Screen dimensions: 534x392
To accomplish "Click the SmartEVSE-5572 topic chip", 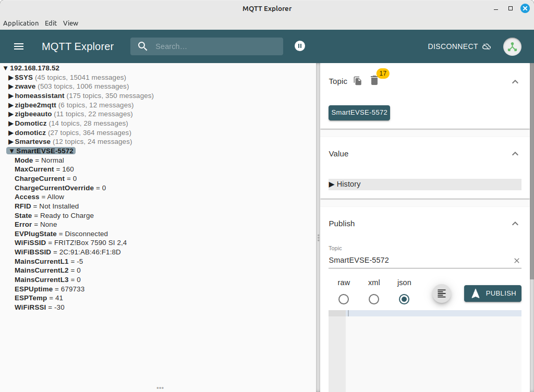I will pyautogui.click(x=359, y=113).
